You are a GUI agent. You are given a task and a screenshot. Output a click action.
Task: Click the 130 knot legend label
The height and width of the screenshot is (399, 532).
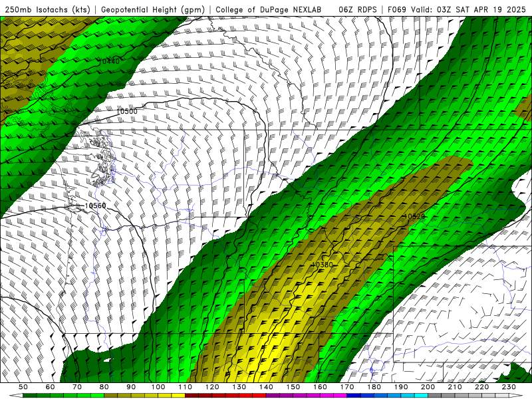[x=239, y=387]
